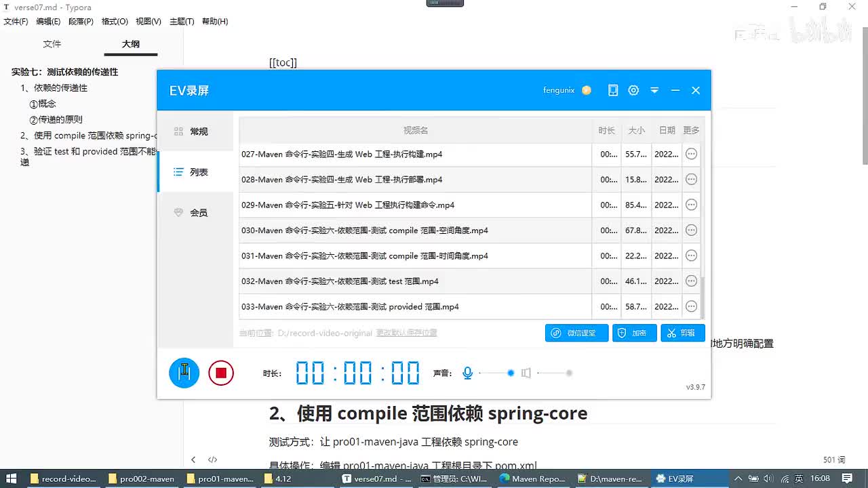Click the 视频名 column header
The height and width of the screenshot is (488, 868).
coord(416,130)
